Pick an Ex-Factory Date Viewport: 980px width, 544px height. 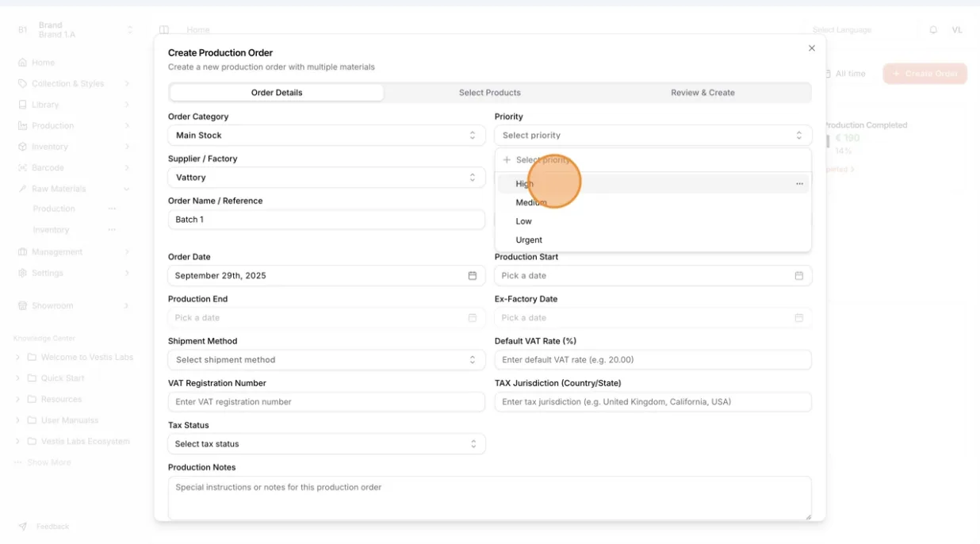(x=653, y=318)
